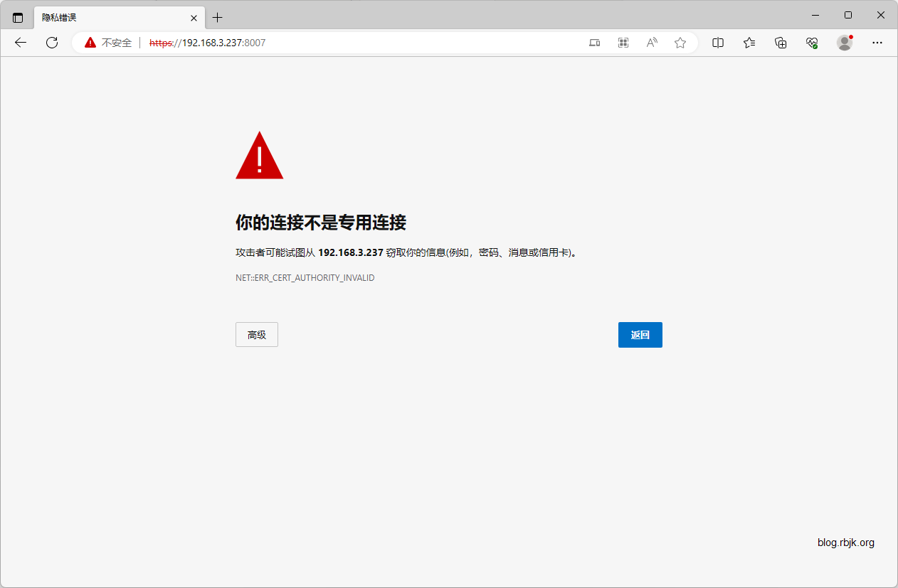Viewport: 898px width, 588px height.
Task: Open the favorites list panel
Action: pos(749,43)
